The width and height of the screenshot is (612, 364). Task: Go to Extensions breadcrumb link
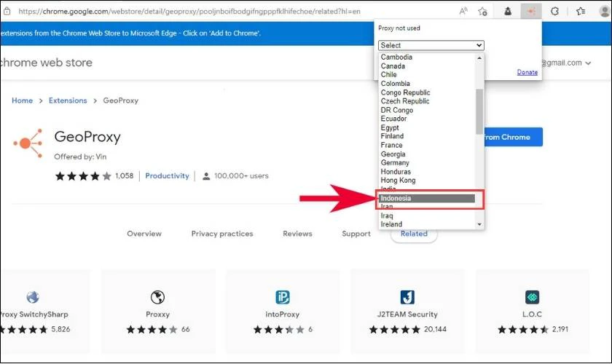point(68,100)
